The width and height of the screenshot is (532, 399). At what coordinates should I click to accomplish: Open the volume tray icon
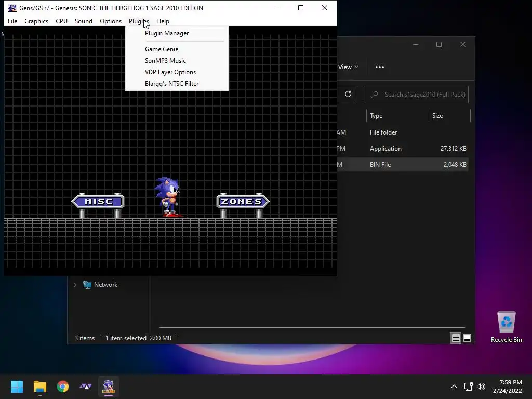(x=481, y=387)
